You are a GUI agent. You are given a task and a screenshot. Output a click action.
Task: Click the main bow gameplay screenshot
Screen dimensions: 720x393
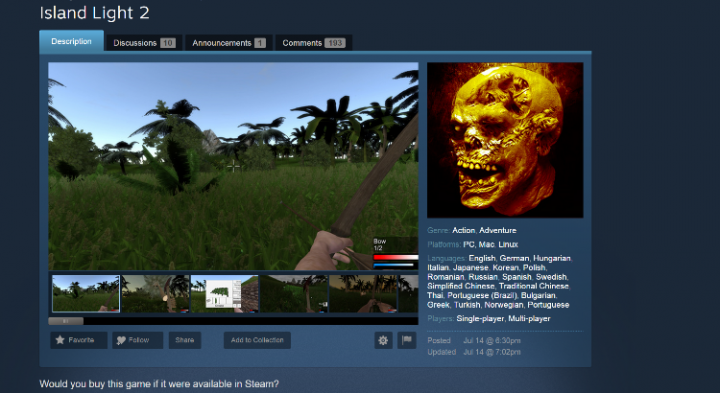coord(233,166)
